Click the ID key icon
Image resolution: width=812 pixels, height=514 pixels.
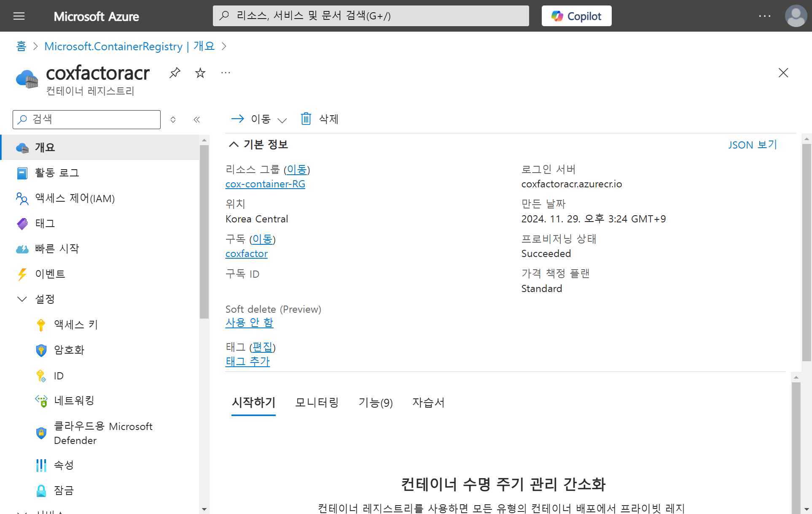[41, 376]
